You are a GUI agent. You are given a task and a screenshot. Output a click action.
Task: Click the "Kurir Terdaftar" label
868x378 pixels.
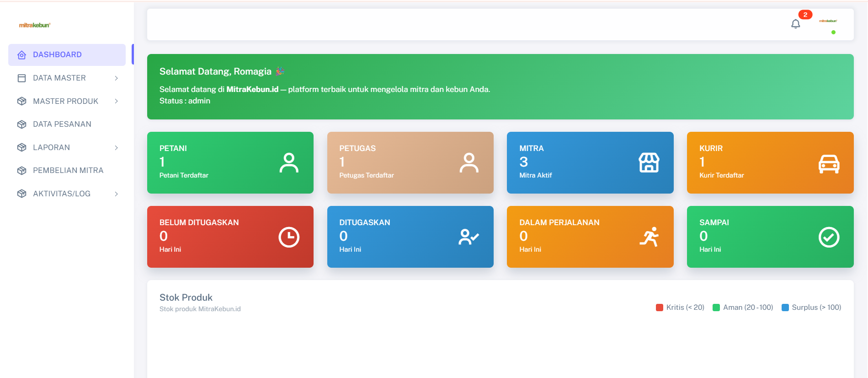pyautogui.click(x=722, y=175)
